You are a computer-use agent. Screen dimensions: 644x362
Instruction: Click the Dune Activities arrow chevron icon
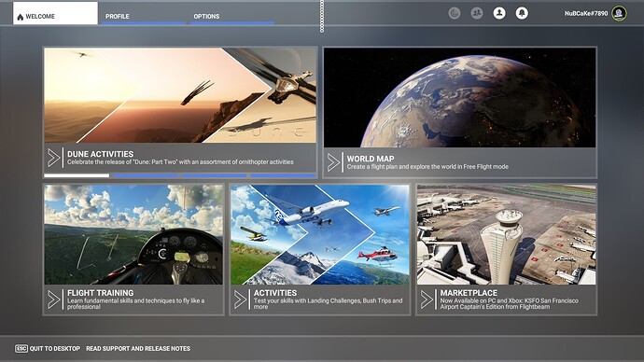pos(54,158)
